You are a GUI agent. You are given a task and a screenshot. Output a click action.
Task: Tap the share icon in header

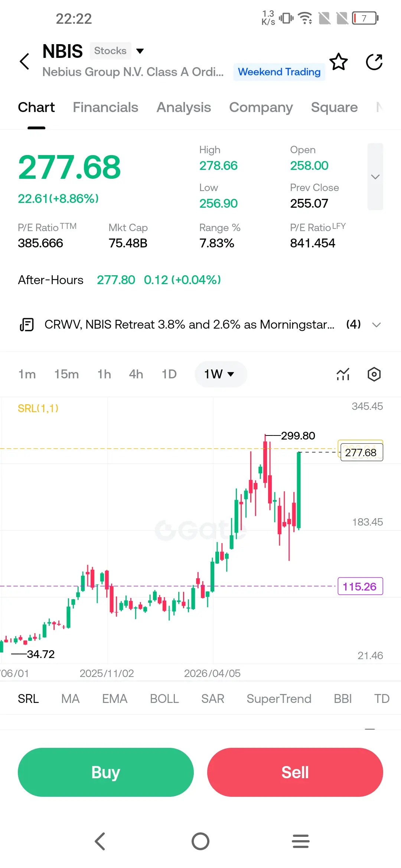pyautogui.click(x=374, y=62)
